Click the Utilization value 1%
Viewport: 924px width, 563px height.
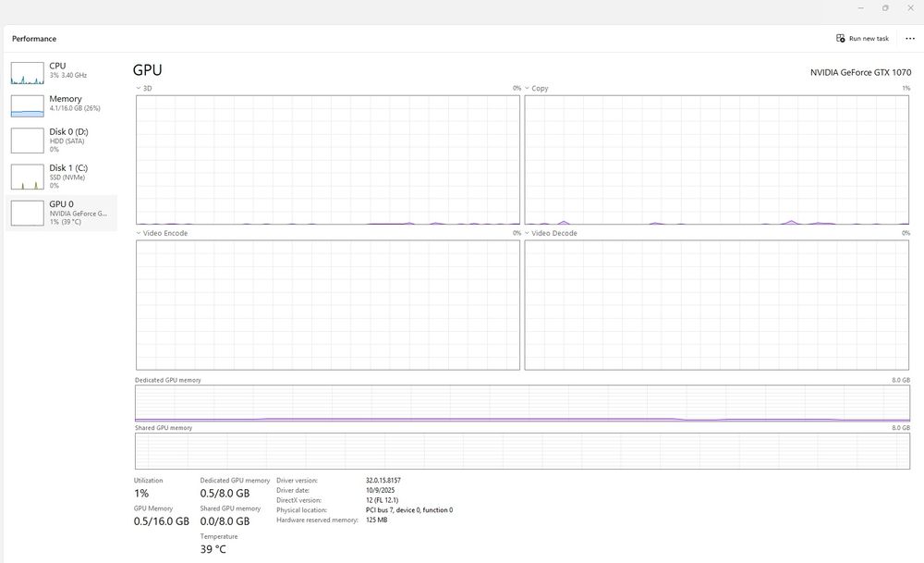click(141, 494)
